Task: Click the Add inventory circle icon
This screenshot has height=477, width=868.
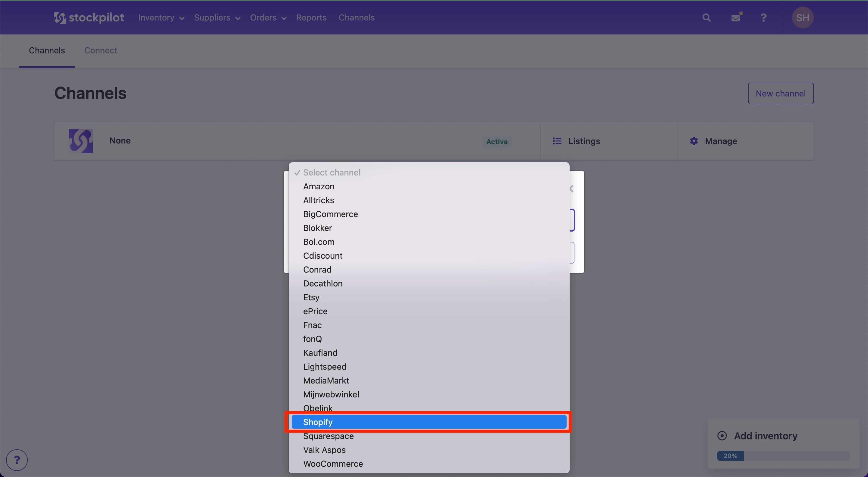Action: pos(722,435)
